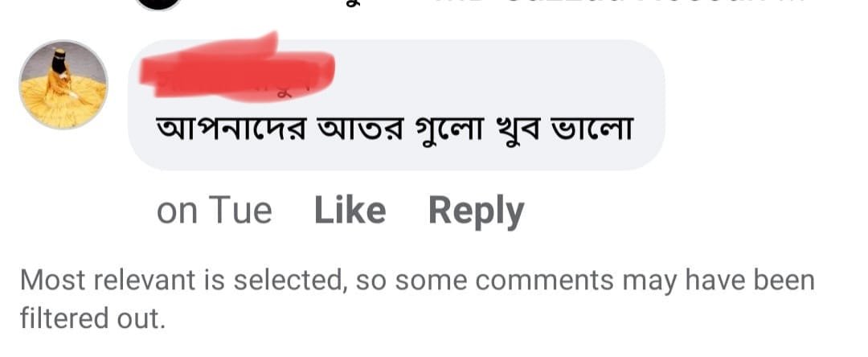Like the Bengali comment
This screenshot has width=868, height=357.
coord(350,211)
